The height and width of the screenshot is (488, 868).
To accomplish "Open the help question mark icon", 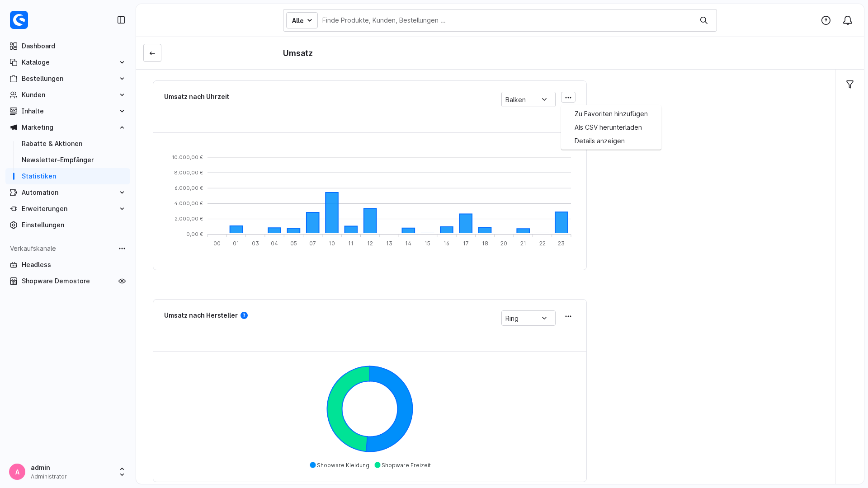I will click(826, 20).
